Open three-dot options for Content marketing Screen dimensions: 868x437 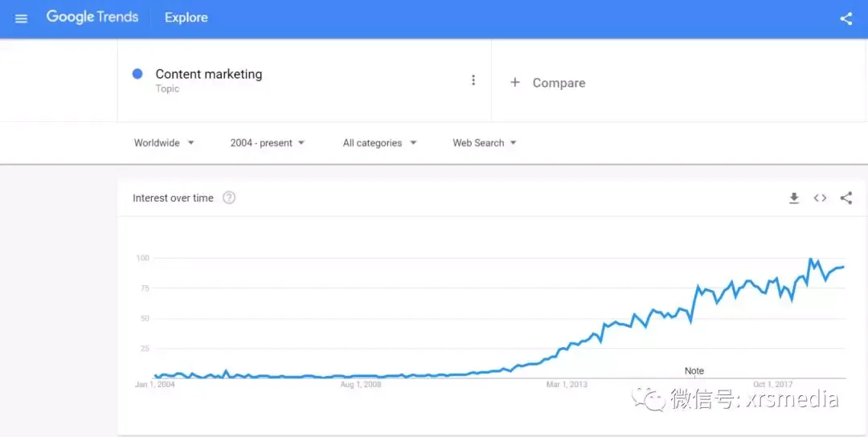click(473, 80)
